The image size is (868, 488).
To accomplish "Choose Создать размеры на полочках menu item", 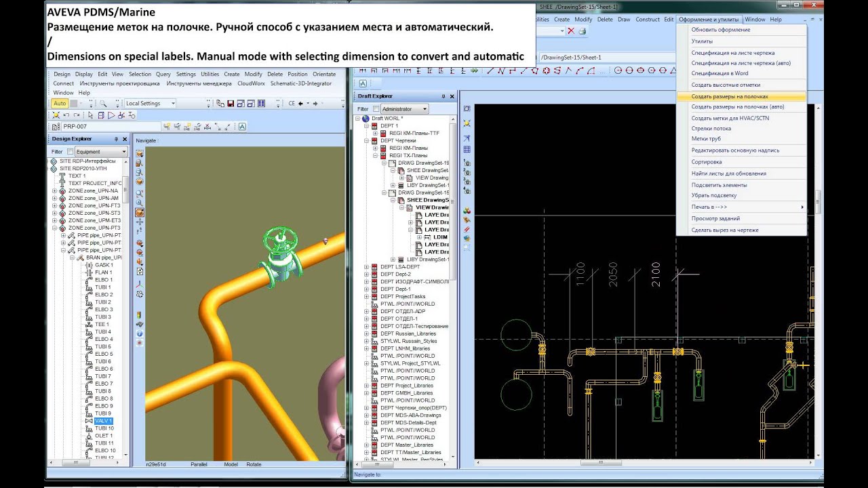I will 741,96.
